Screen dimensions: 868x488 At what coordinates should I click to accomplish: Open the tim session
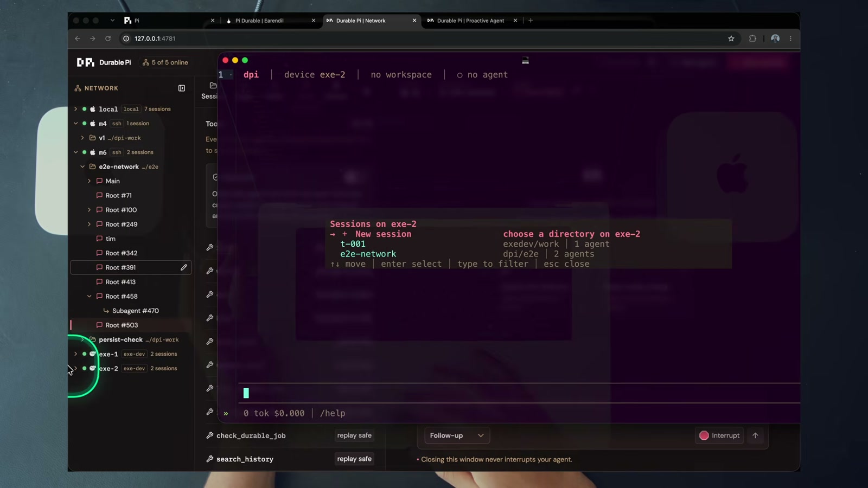click(x=110, y=239)
